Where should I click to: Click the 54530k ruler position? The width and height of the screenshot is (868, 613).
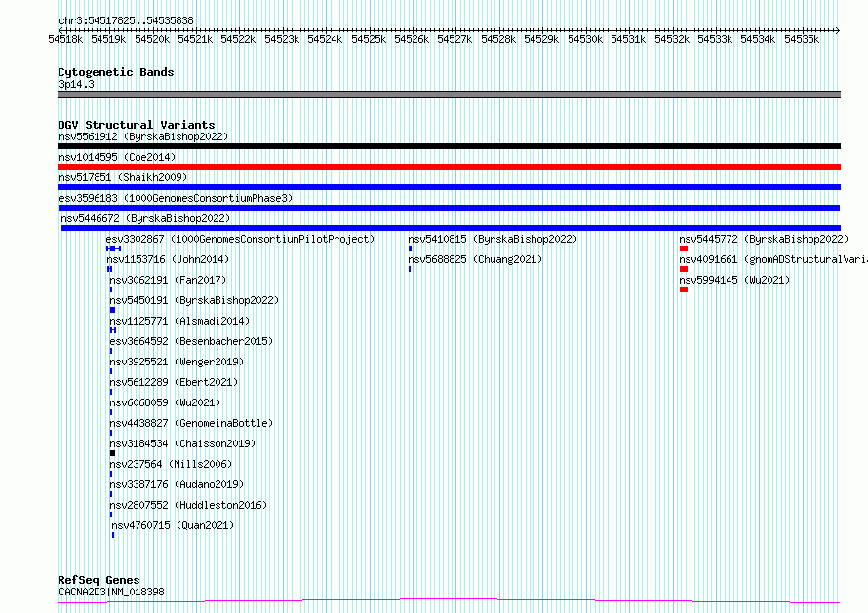point(585,39)
